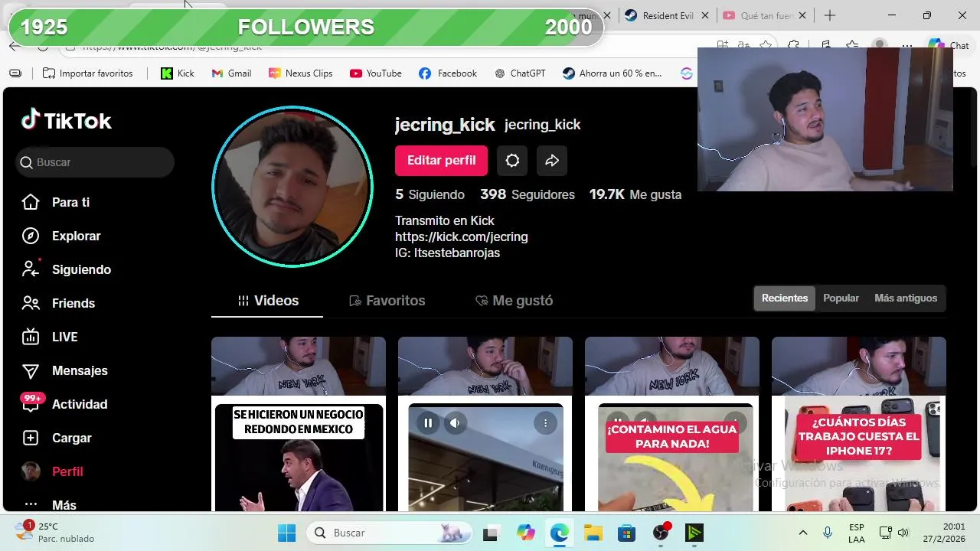
Task: Click the 19.7K Me gusta count
Action: (x=635, y=194)
